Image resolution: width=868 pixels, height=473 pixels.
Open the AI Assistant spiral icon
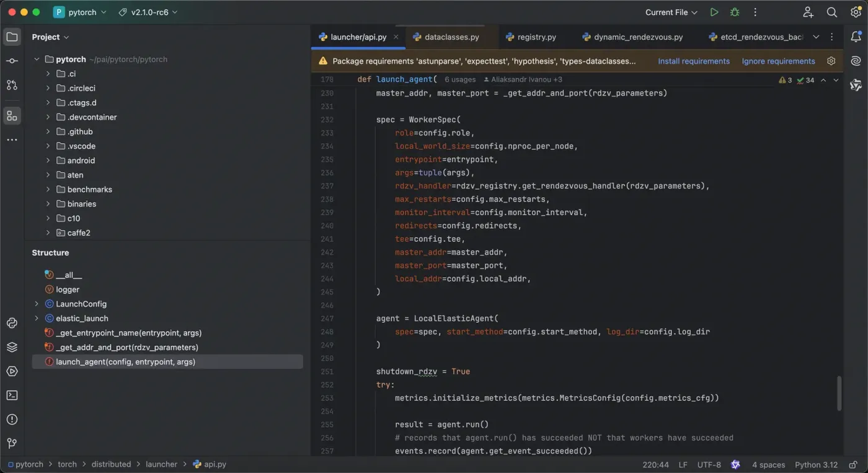point(856,61)
